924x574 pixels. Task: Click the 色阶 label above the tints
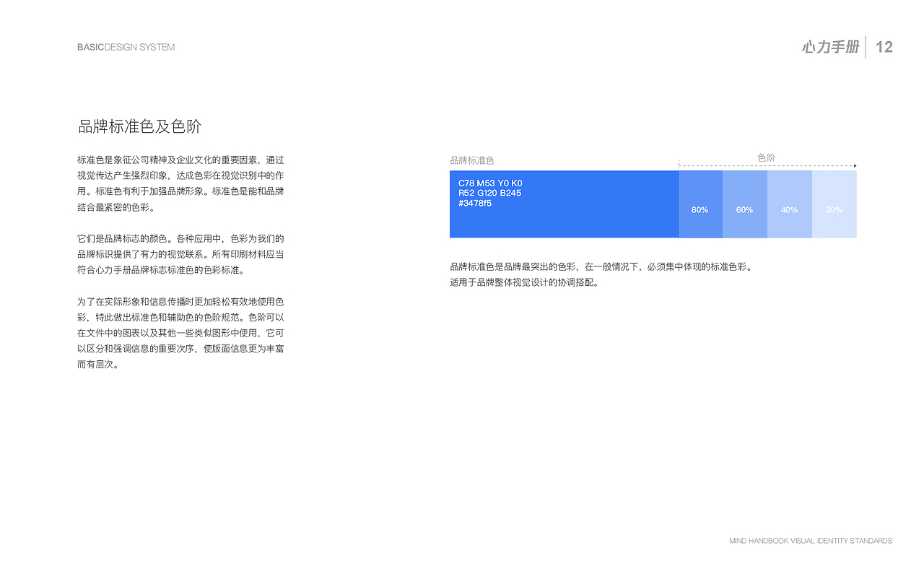[x=767, y=157]
